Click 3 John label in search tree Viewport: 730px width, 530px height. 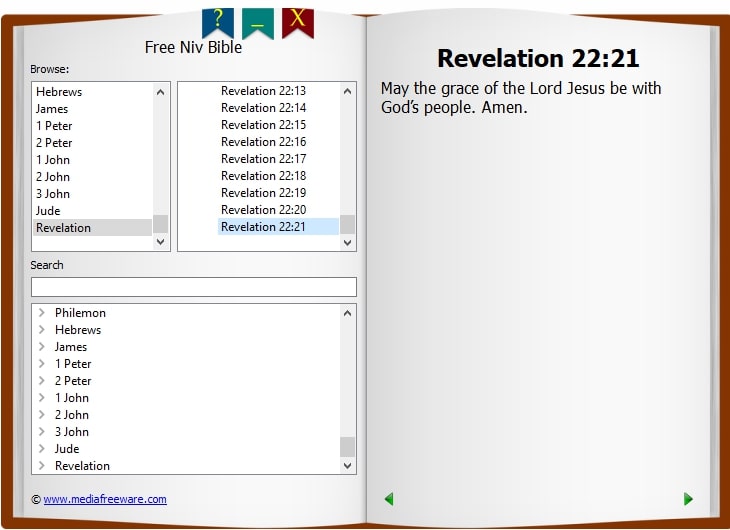pyautogui.click(x=72, y=432)
